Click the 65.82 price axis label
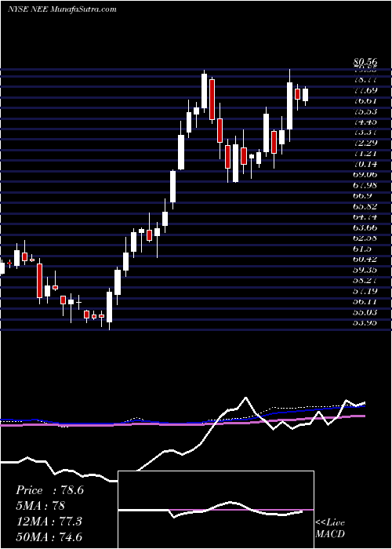392x549 pixels. point(365,206)
